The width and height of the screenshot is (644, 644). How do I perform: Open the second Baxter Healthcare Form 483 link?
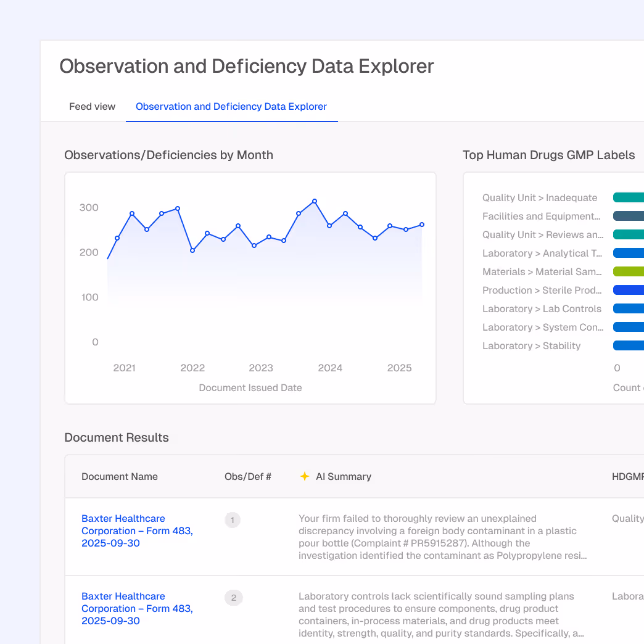136,608
